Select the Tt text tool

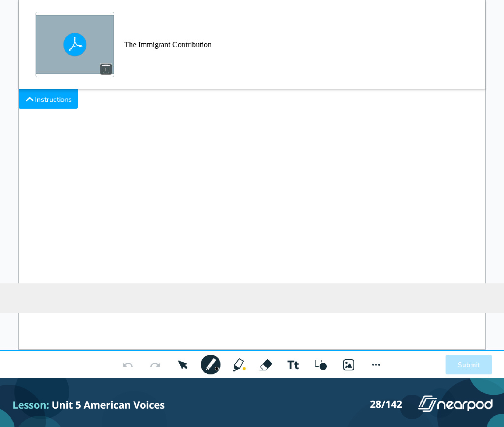[x=293, y=365]
